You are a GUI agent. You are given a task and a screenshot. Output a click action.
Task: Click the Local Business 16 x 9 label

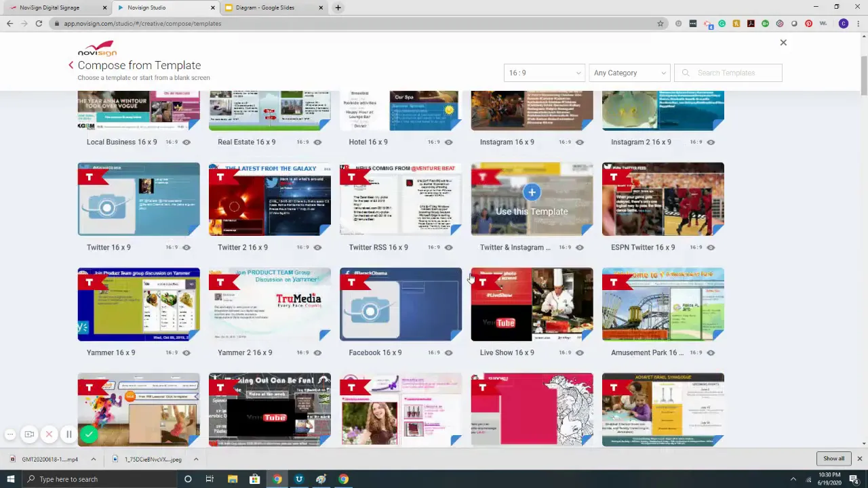121,142
